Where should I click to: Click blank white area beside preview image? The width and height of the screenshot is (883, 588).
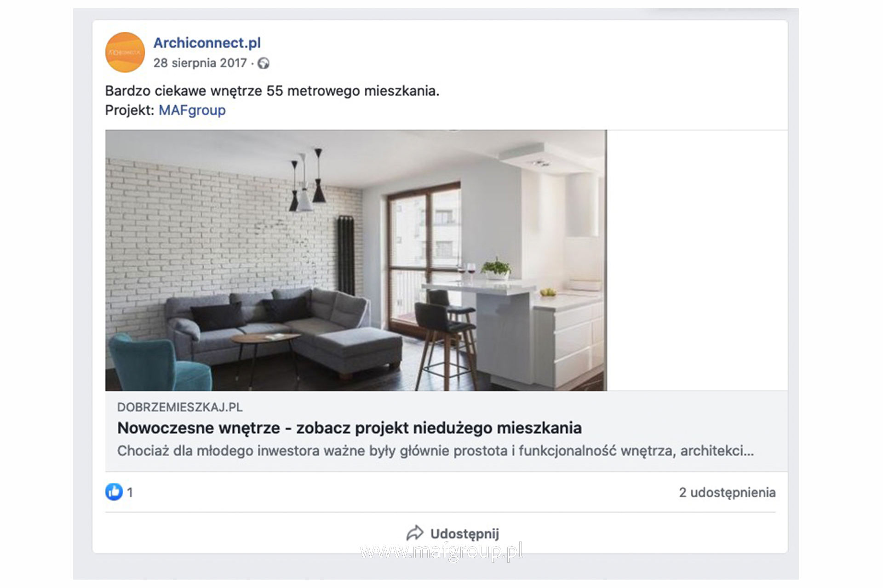click(x=697, y=260)
